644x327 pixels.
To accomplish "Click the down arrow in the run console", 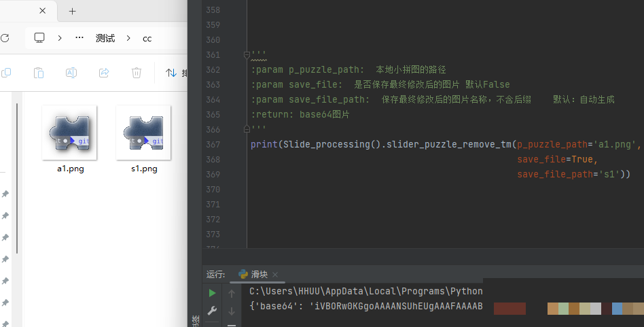I will (x=232, y=311).
